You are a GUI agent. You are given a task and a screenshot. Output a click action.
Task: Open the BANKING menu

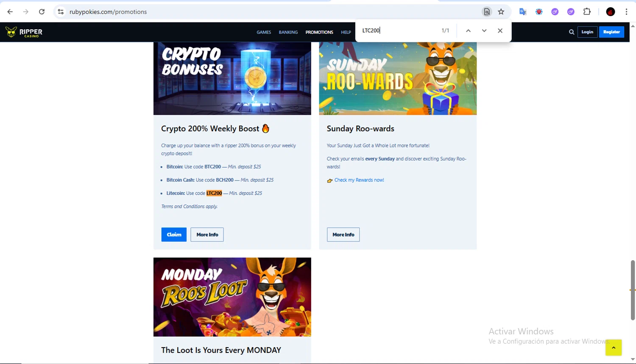pyautogui.click(x=288, y=32)
